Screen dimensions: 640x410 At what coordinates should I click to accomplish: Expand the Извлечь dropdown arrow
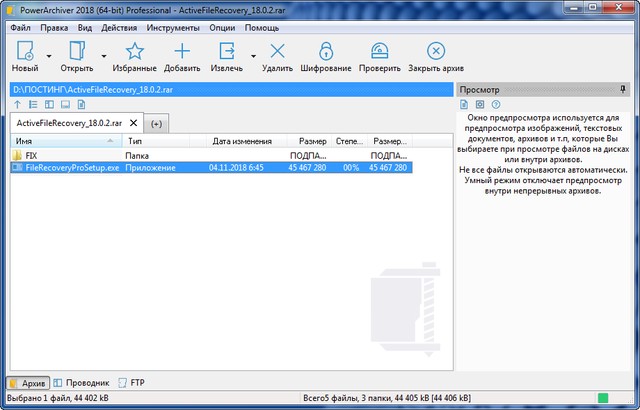(253, 55)
